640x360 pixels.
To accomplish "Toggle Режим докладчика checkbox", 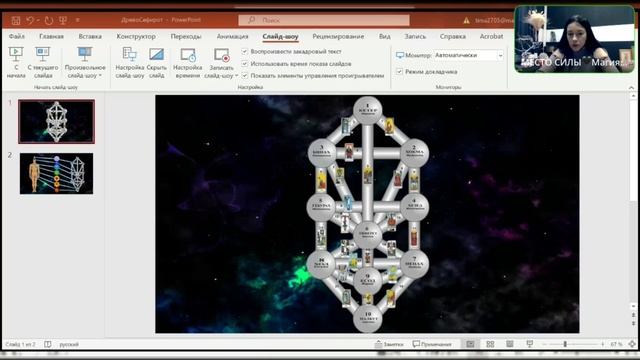I will 399,71.
